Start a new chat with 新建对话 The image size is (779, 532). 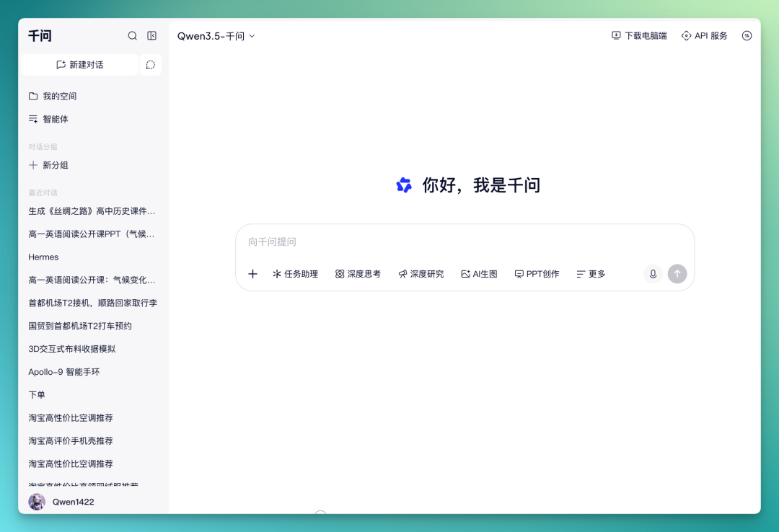click(x=80, y=65)
